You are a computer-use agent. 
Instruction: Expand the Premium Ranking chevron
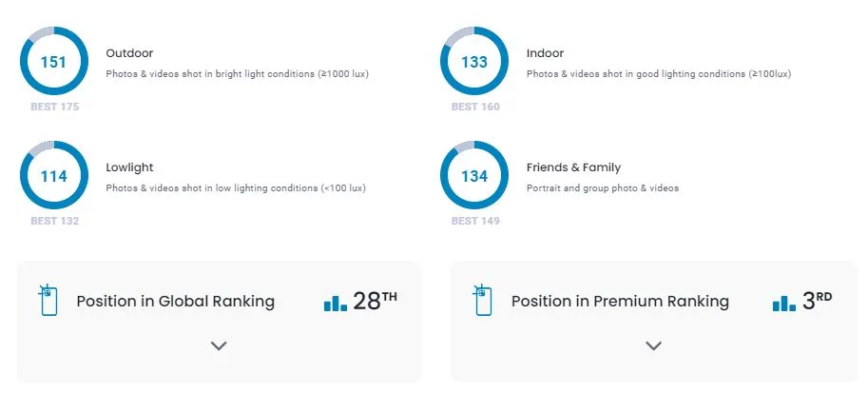pos(654,345)
